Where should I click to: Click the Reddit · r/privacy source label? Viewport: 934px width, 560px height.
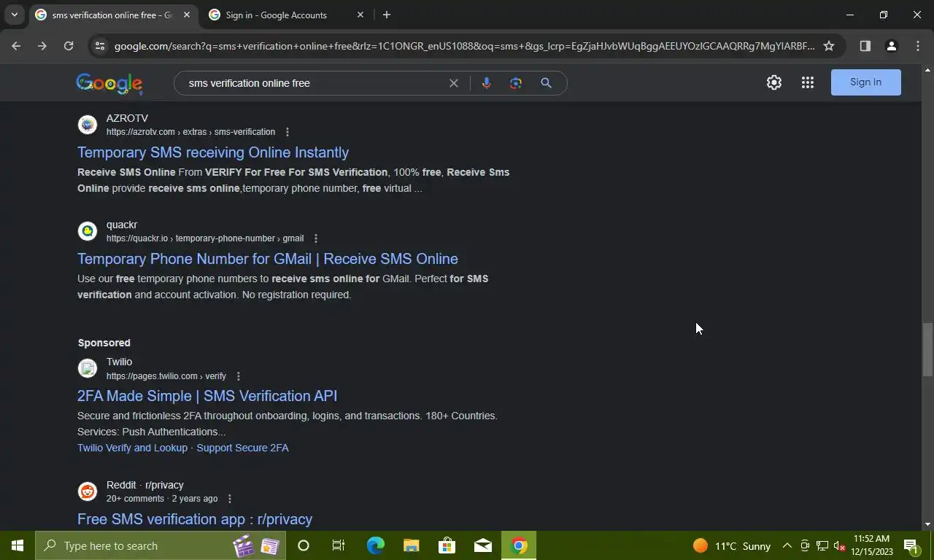pyautogui.click(x=144, y=485)
